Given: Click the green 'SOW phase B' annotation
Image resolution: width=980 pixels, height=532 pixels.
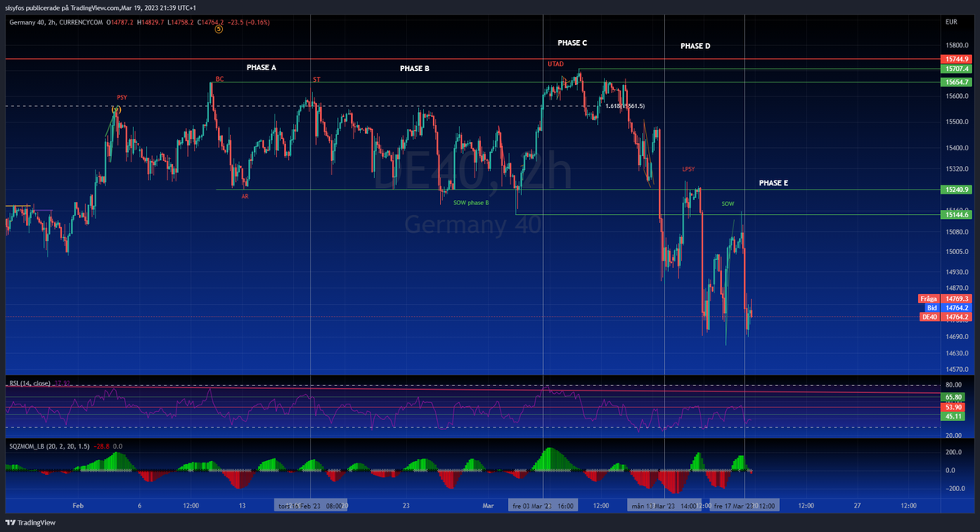Looking at the screenshot, I should pyautogui.click(x=471, y=202).
